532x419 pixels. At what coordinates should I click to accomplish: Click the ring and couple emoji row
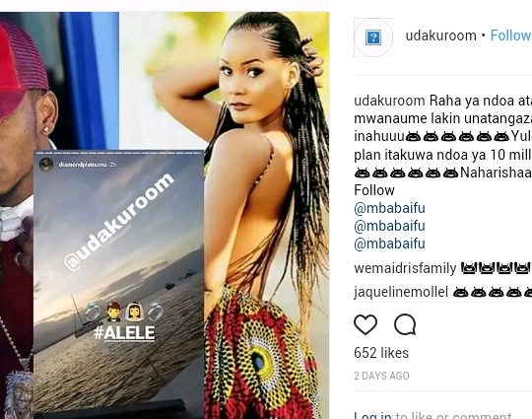tap(124, 312)
